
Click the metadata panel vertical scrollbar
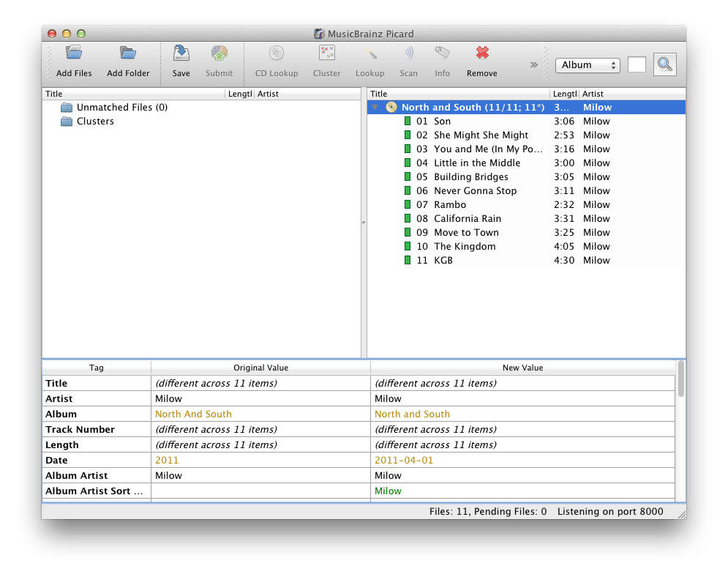(x=680, y=379)
